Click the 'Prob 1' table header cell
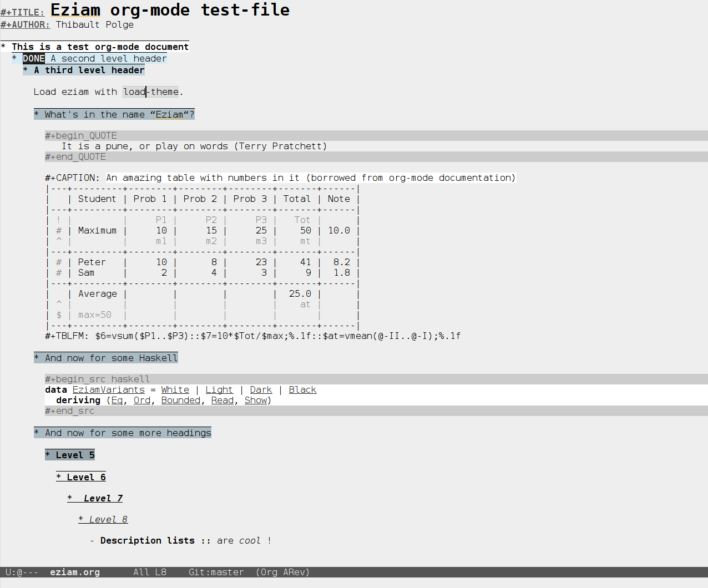 150,199
